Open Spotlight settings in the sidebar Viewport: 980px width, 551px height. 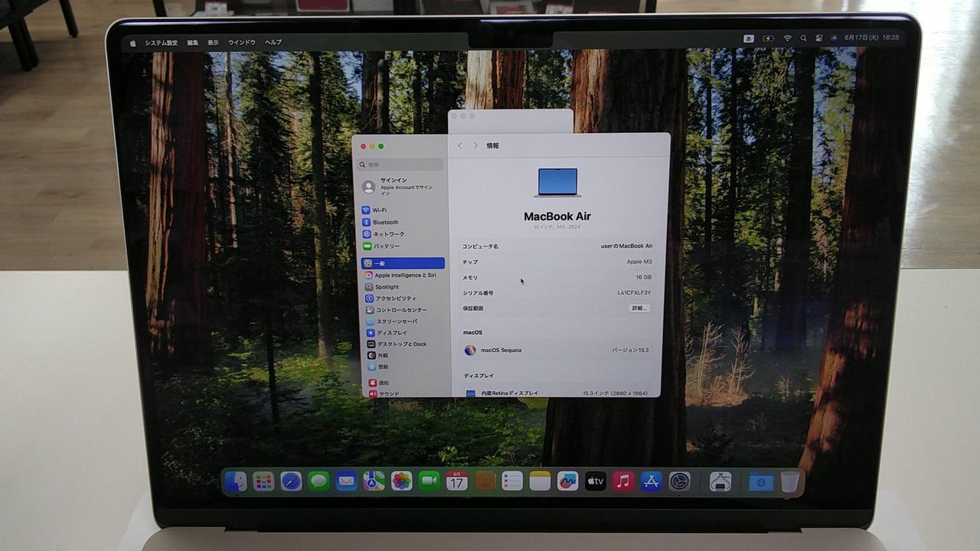click(x=387, y=287)
